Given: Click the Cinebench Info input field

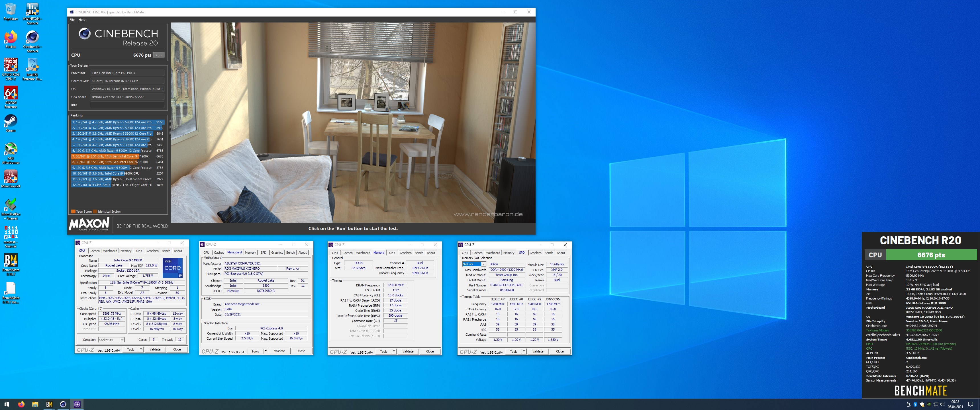Looking at the screenshot, I should [x=127, y=104].
